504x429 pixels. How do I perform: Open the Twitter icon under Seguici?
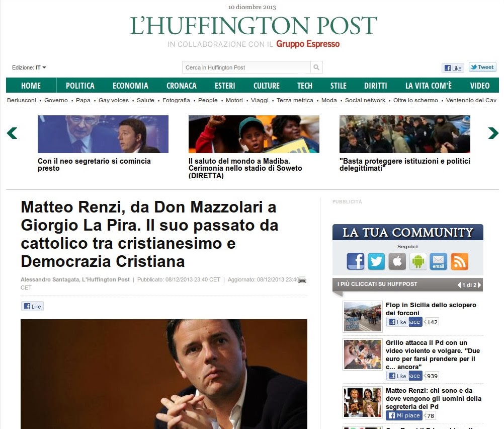[x=376, y=261]
